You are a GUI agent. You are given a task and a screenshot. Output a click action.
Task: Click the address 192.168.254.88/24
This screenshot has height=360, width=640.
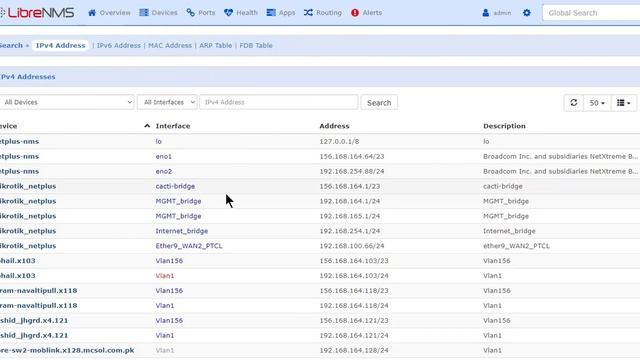click(x=352, y=171)
